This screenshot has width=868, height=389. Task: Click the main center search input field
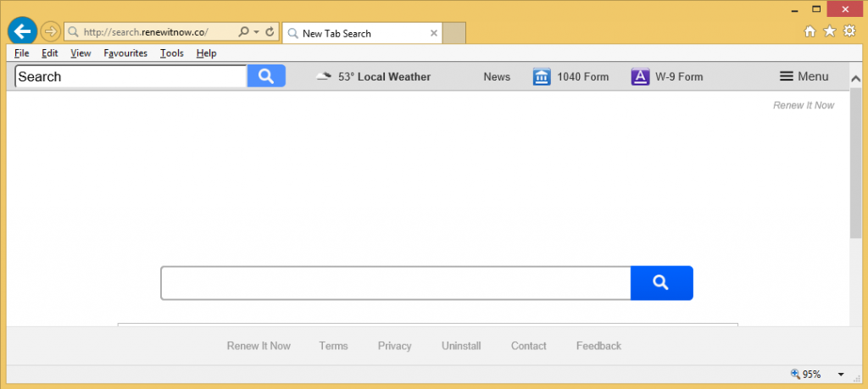(395, 283)
